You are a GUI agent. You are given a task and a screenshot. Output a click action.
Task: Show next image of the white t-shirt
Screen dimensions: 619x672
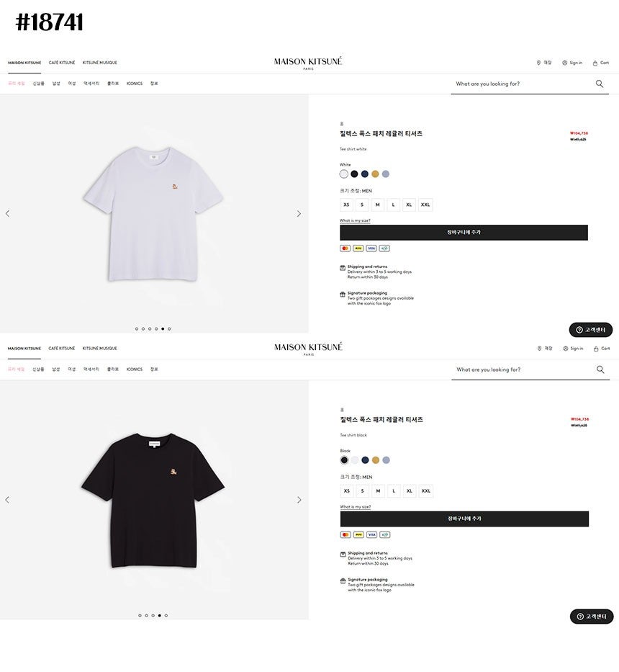299,213
